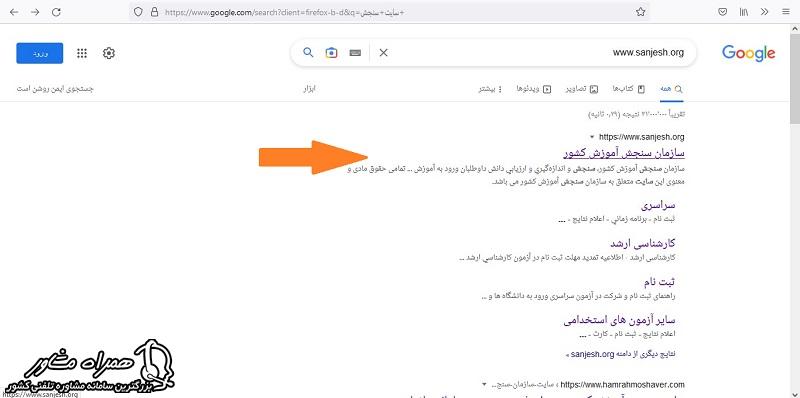Select the همه (All) results tab
800x398 pixels.
(671, 89)
